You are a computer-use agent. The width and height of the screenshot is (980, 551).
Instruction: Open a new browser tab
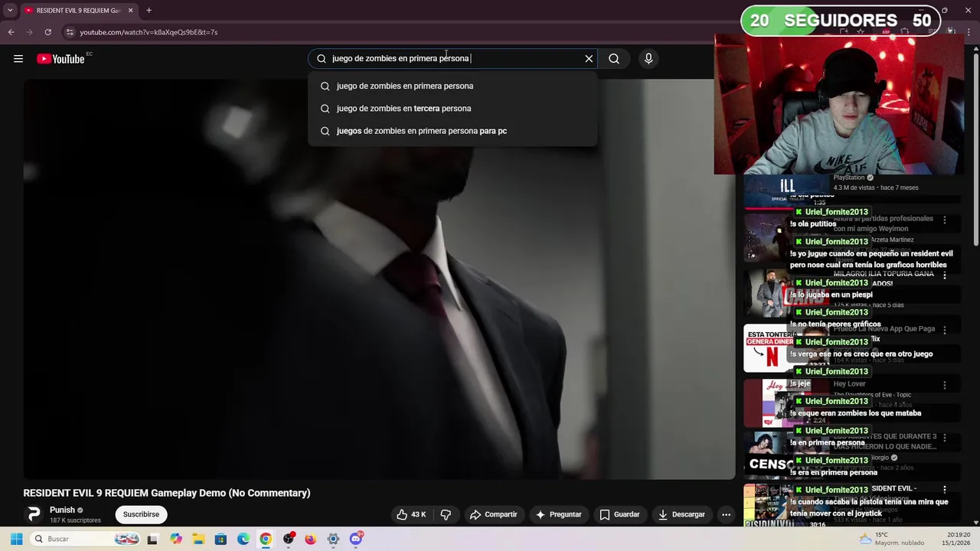149,11
